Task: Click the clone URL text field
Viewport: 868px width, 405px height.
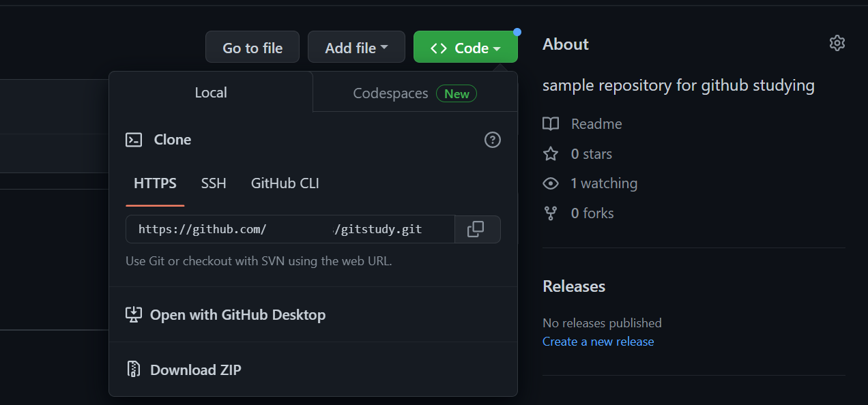Action: (290, 229)
